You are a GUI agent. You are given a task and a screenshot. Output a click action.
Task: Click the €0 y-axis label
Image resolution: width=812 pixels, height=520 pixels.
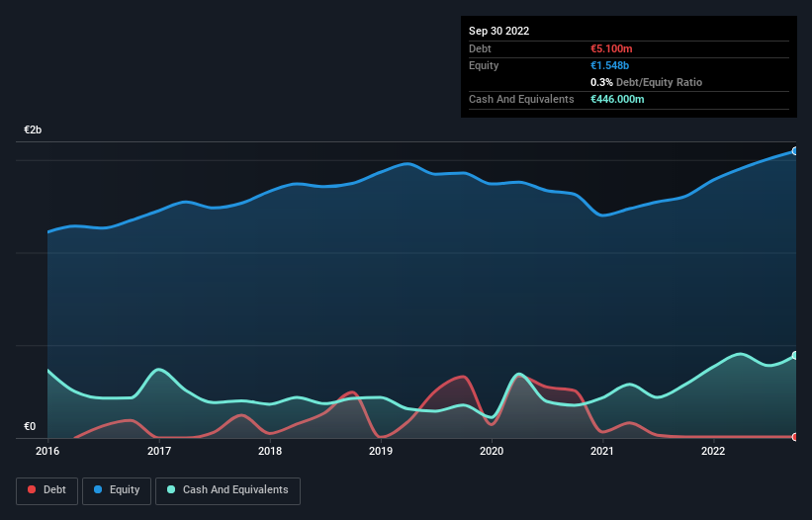[30, 426]
